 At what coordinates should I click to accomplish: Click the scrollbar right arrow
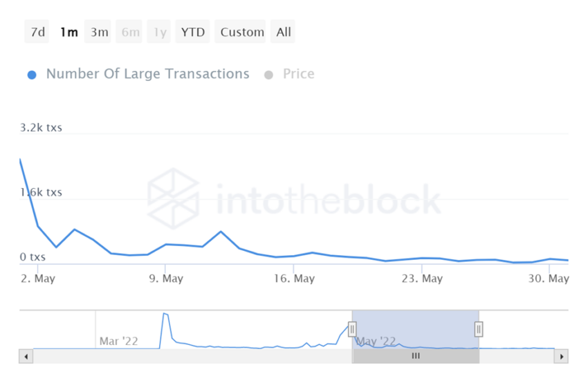[562, 357]
